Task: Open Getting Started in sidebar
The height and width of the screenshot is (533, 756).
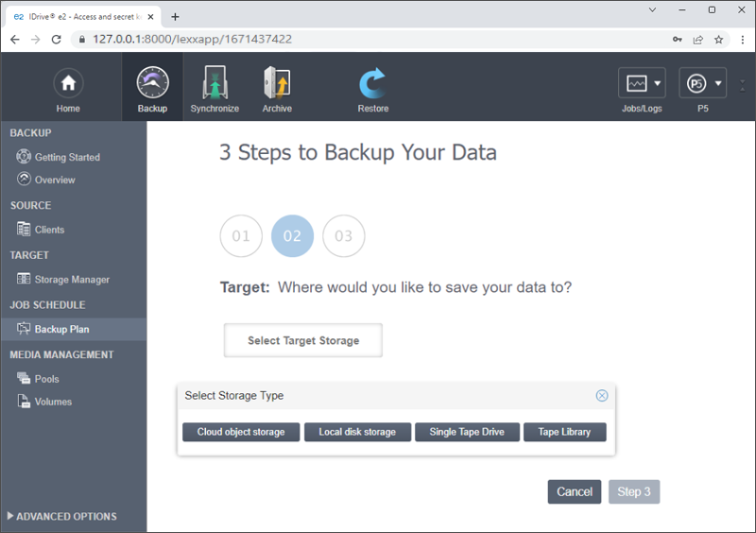Action: (x=67, y=157)
